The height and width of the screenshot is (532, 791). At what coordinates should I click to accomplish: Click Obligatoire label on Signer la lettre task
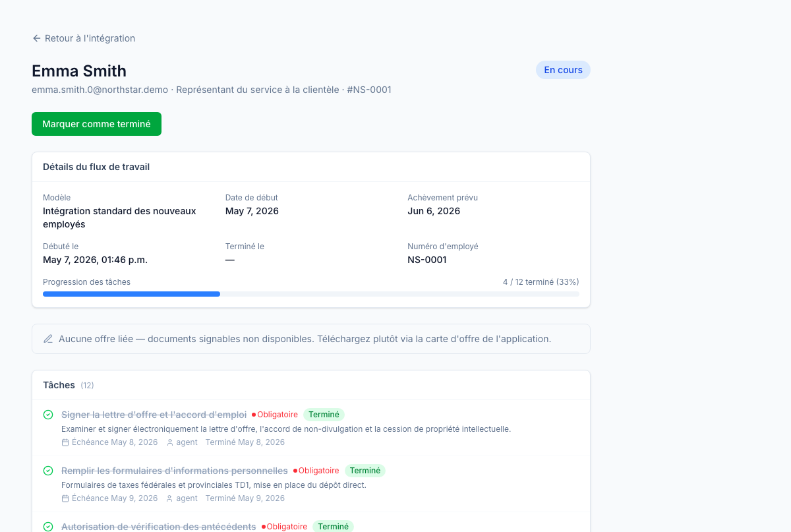click(x=275, y=415)
